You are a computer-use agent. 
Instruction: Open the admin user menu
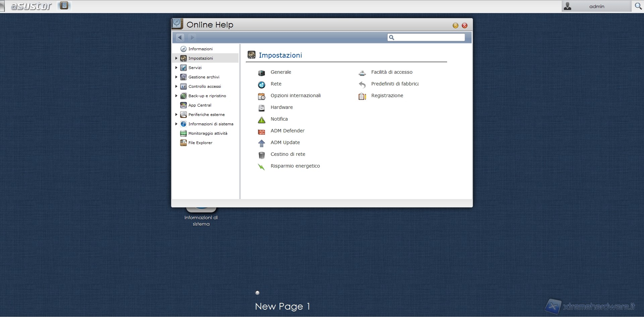tap(596, 6)
